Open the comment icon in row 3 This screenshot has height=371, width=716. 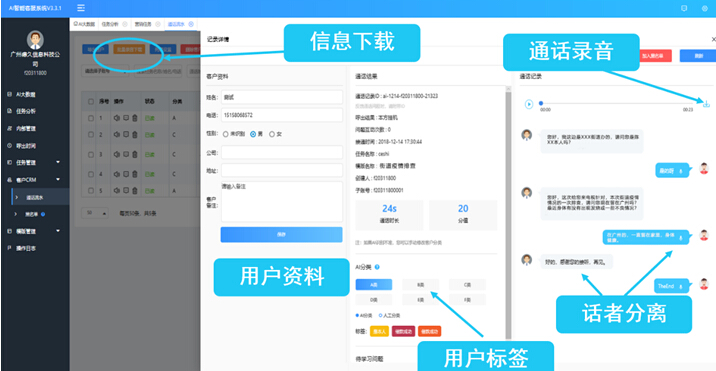coord(126,154)
